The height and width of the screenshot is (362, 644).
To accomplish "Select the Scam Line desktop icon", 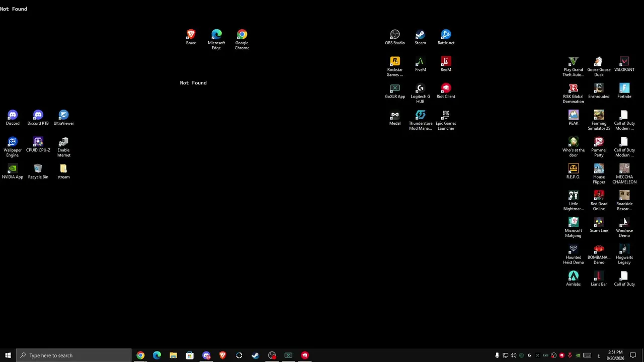I will point(599,225).
